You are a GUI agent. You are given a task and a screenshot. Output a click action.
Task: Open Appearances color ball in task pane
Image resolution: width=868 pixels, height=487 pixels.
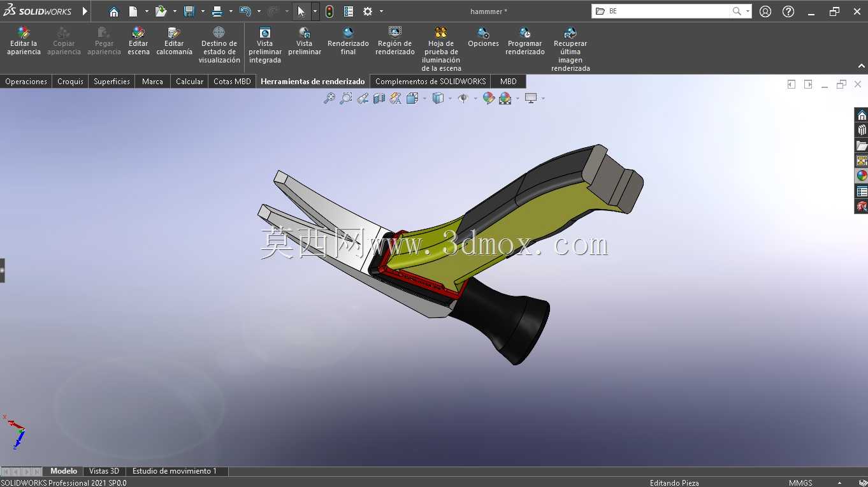pos(862,176)
